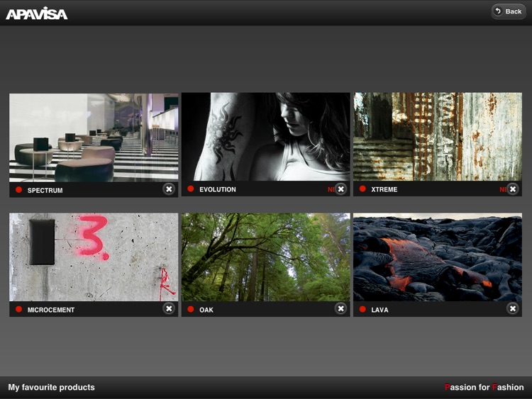The image size is (532, 399).
Task: Open the LAVA volcanic rock thumbnail
Action: pos(438,257)
